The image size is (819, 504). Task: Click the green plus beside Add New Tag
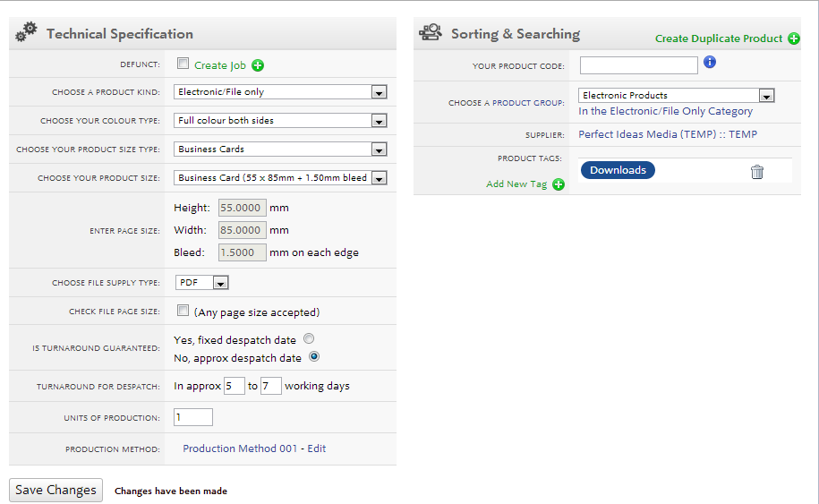coord(559,184)
